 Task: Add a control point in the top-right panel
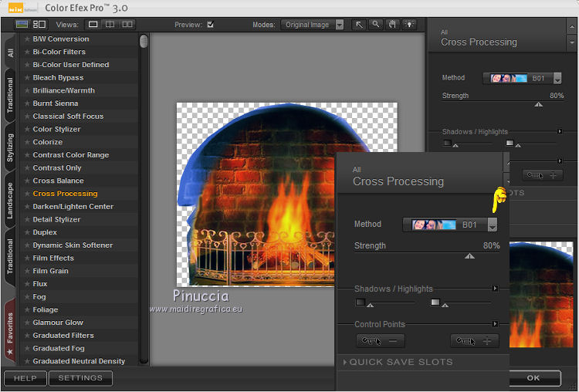click(x=543, y=175)
